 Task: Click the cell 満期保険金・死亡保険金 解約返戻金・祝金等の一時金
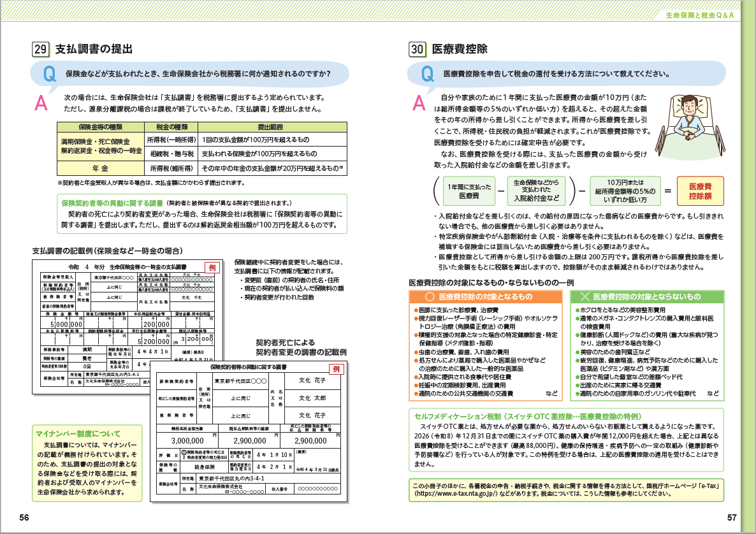[101, 147]
